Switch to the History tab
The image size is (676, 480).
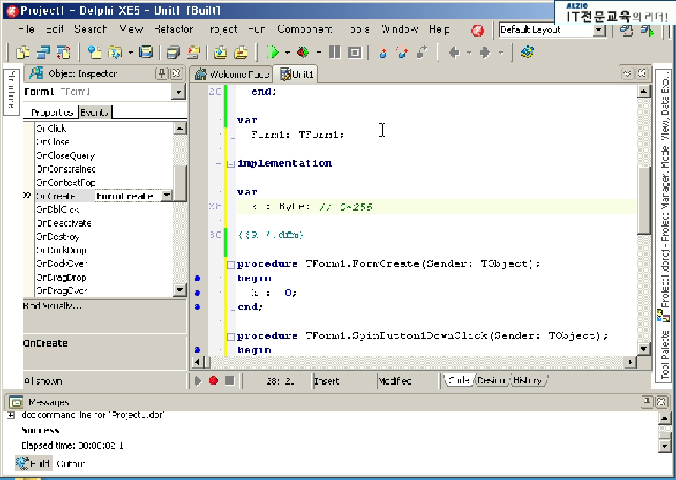click(x=528, y=380)
